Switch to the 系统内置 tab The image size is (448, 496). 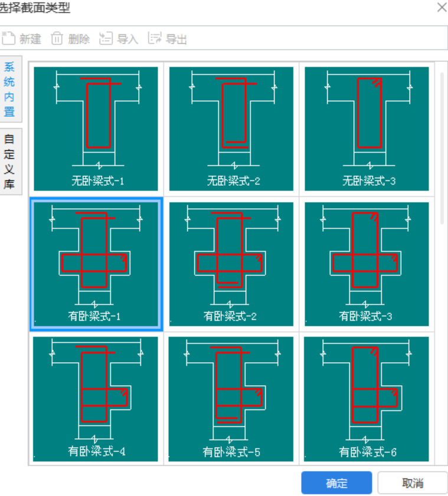(10, 89)
